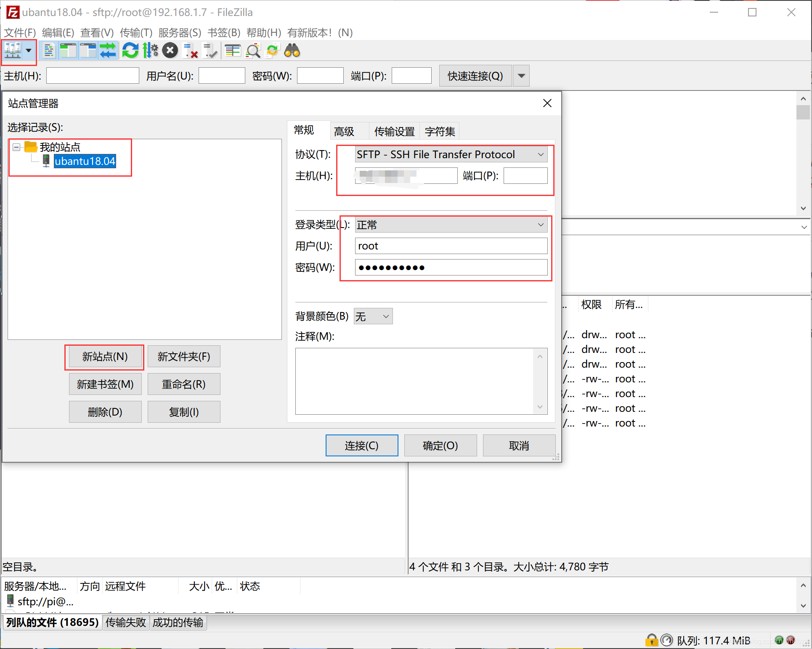Open the protocol SFTP dropdown
The image size is (812, 649).
click(x=451, y=154)
